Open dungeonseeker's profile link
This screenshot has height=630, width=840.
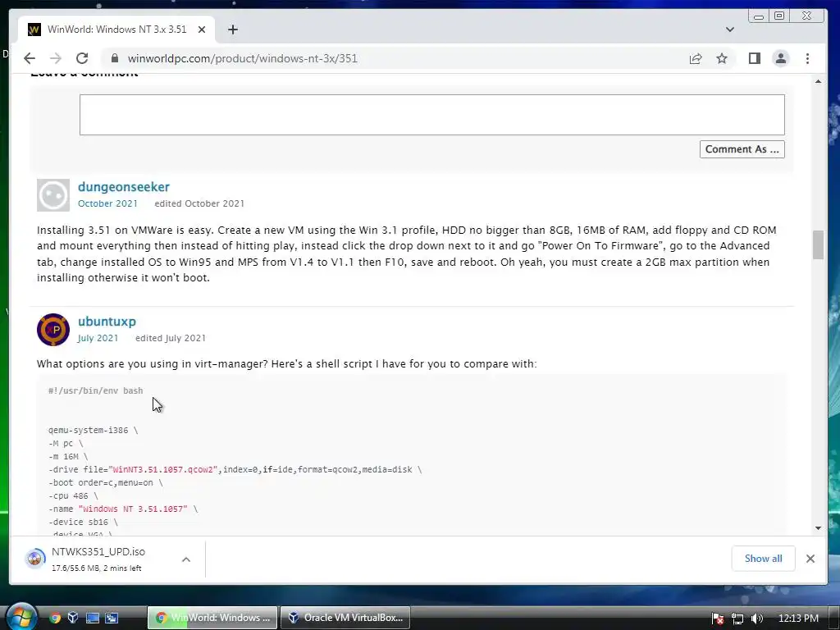pyautogui.click(x=124, y=187)
